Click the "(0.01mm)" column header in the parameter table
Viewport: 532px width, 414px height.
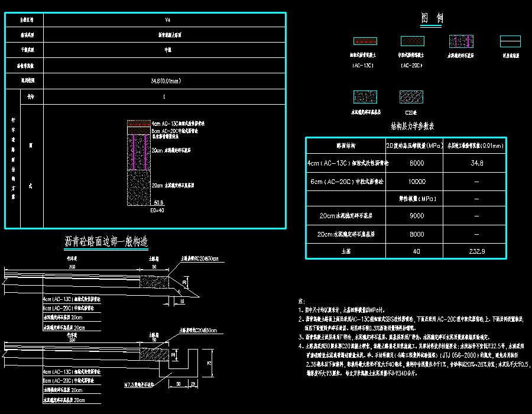click(x=475, y=146)
